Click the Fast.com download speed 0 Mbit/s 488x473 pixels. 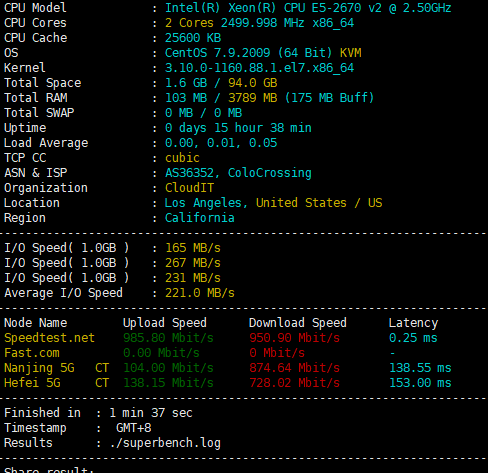click(x=277, y=353)
